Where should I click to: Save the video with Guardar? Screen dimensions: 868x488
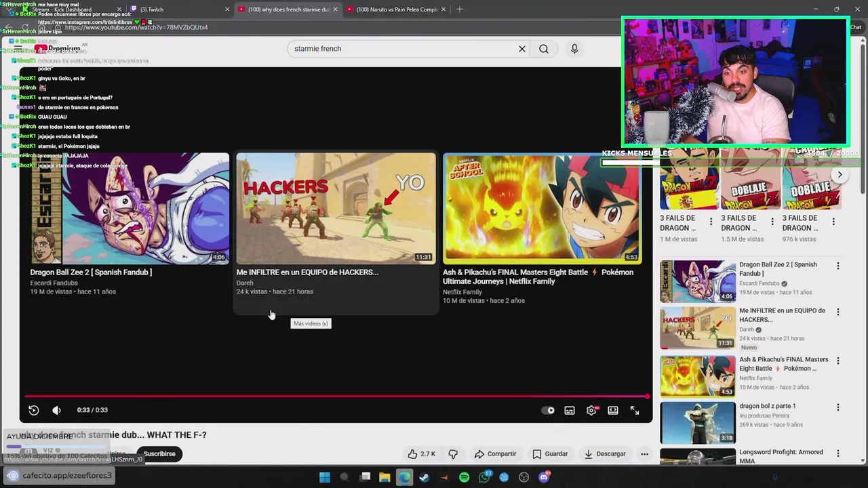550,454
